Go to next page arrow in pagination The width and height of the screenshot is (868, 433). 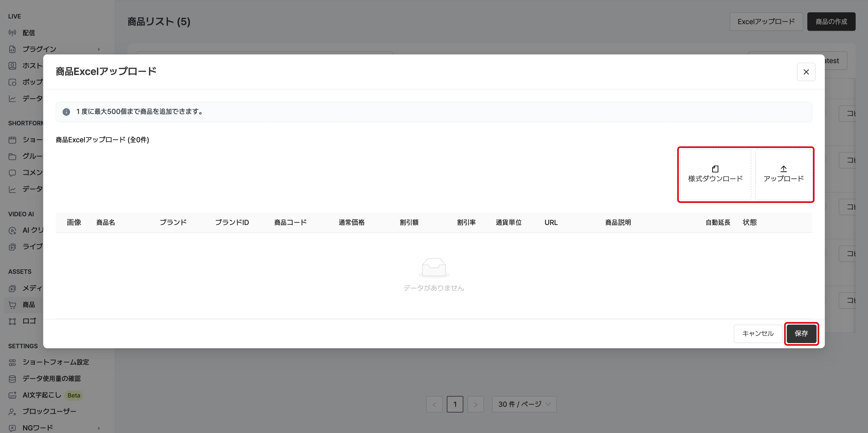[475, 404]
